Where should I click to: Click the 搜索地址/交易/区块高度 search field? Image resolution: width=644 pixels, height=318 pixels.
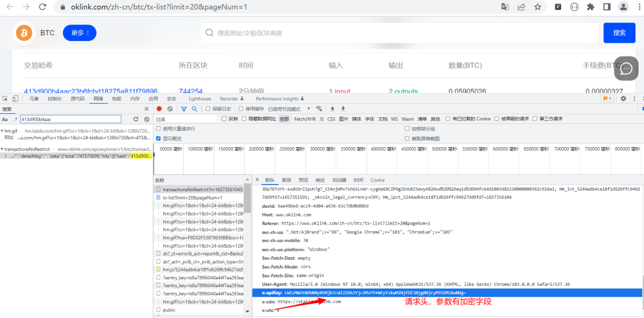[400, 33]
